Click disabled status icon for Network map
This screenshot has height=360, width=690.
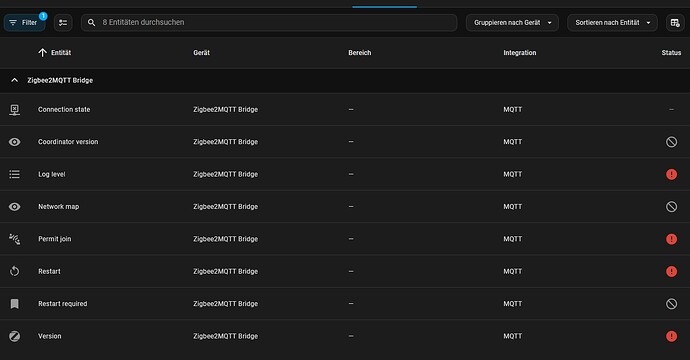tap(671, 207)
